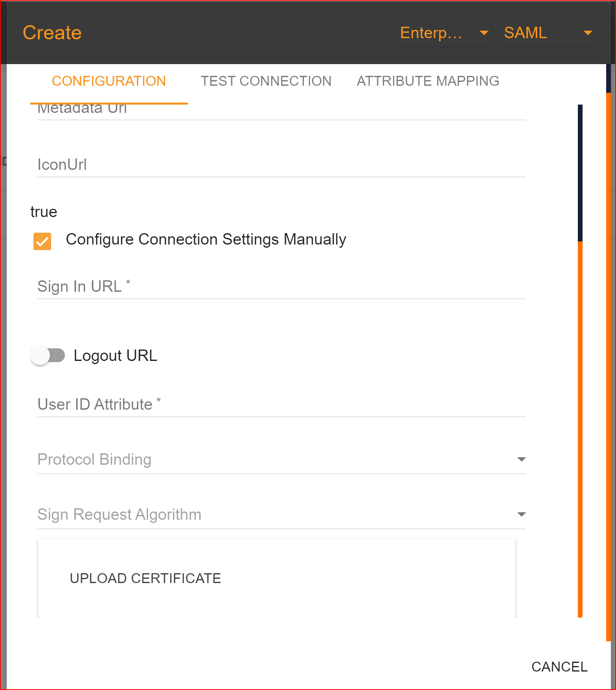Open the Protocol Binding dropdown

(x=282, y=459)
